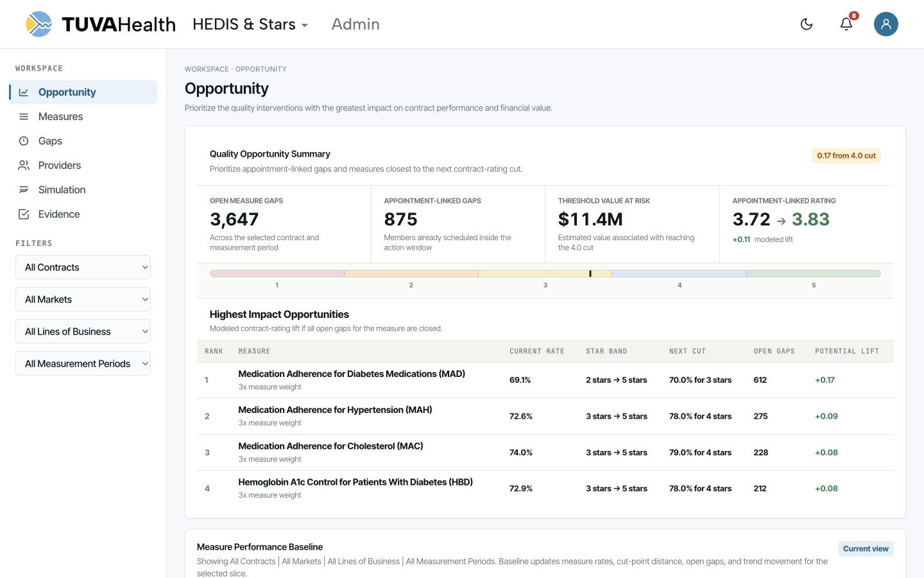Expand All Measurement Periods filter
Viewport: 924px width, 578px height.
pos(83,363)
